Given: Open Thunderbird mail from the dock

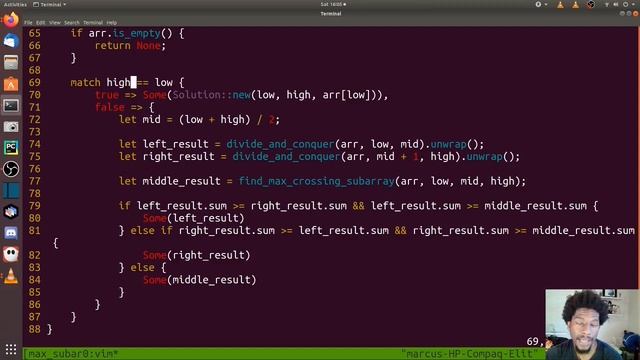Looking at the screenshot, I should click(x=11, y=41).
